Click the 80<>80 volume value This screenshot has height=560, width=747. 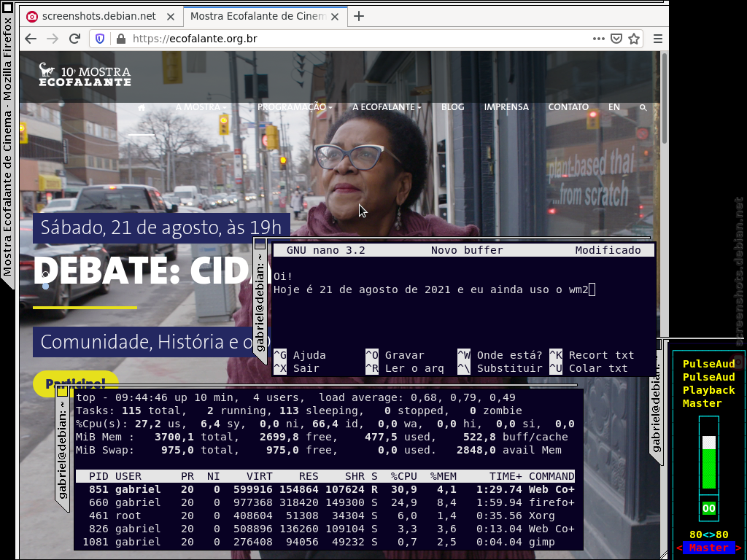click(x=708, y=534)
